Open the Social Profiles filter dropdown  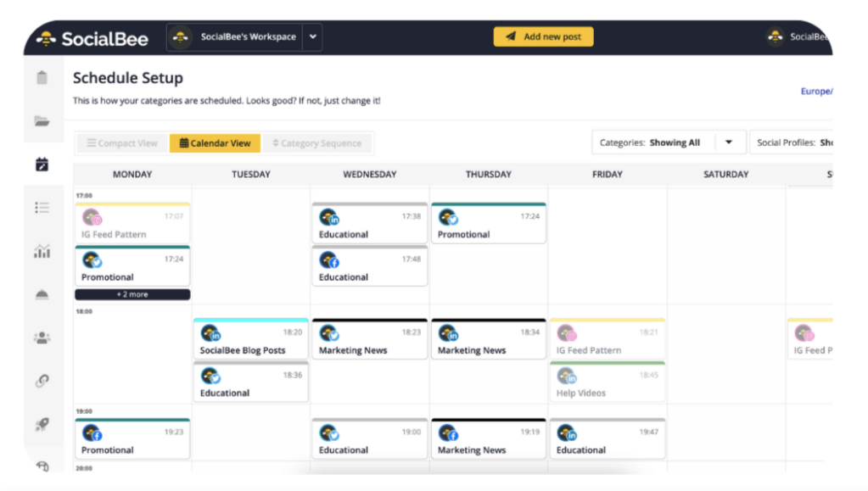point(792,142)
